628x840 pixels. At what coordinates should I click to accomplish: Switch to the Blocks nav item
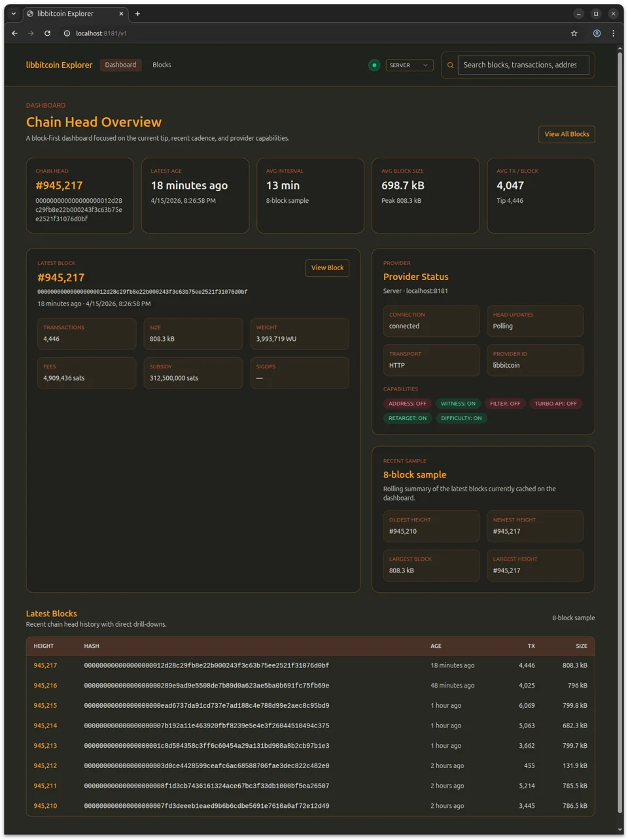coord(162,65)
